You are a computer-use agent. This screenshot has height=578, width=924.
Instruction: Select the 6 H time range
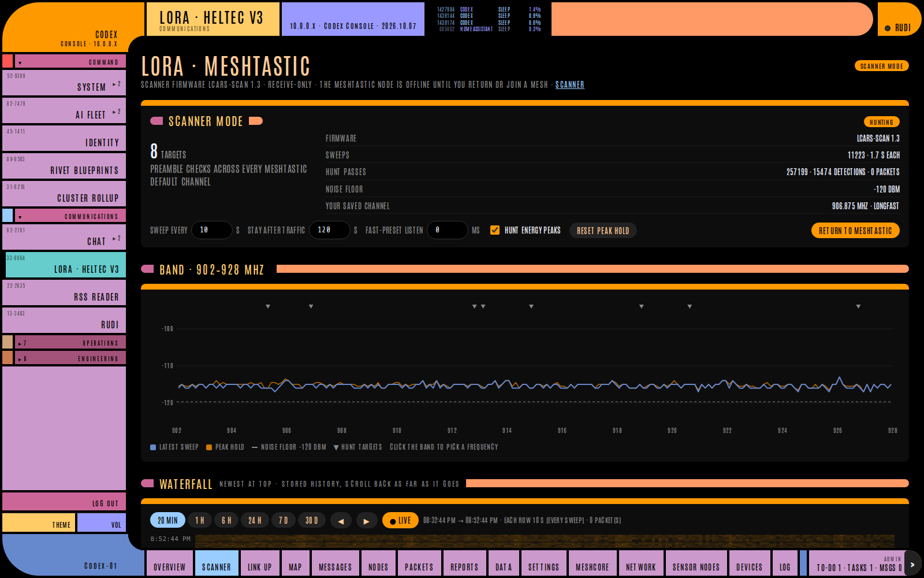227,521
